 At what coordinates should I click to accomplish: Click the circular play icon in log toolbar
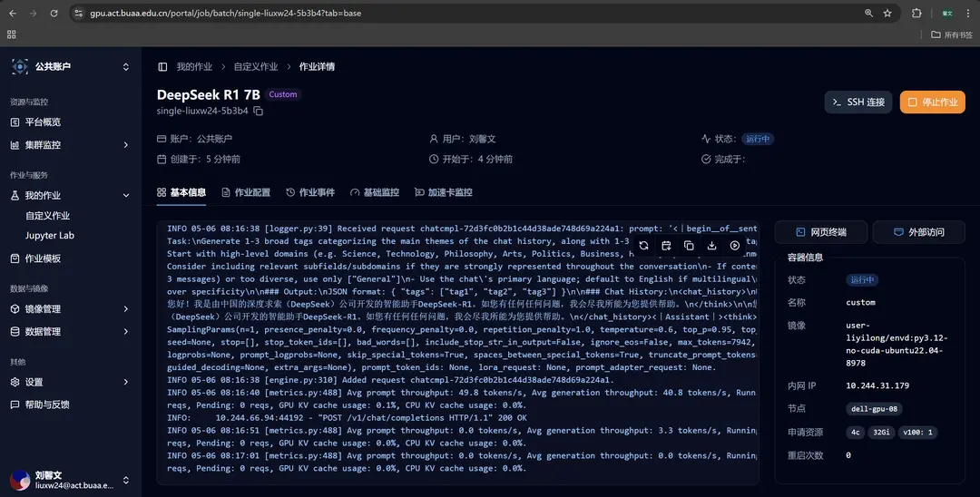(x=735, y=246)
